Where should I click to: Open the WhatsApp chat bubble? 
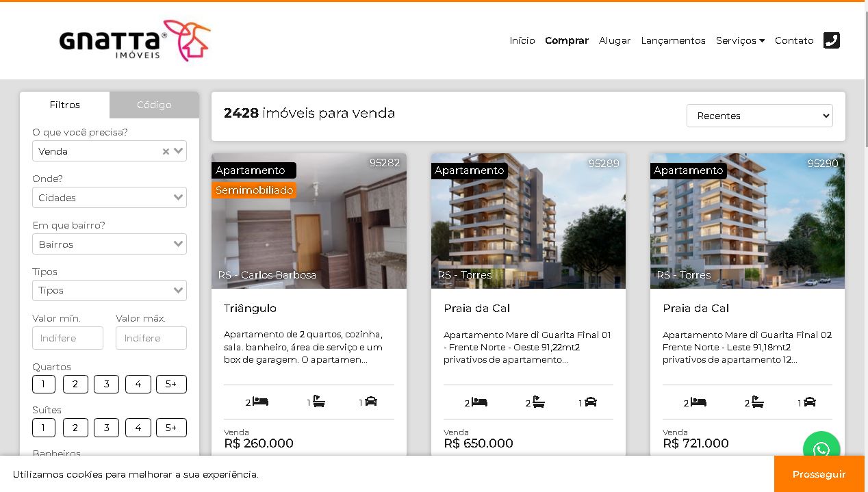(x=821, y=449)
